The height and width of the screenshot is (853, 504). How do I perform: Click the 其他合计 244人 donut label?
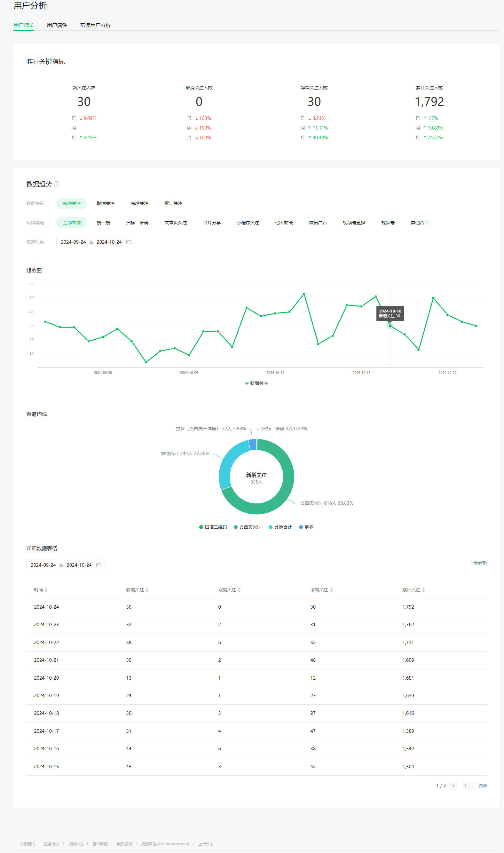pos(185,454)
